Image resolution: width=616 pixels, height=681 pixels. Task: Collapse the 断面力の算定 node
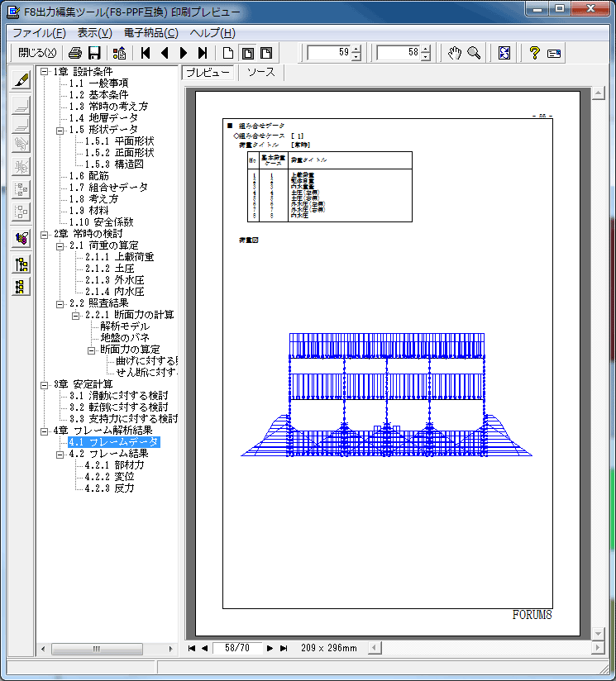(x=91, y=350)
